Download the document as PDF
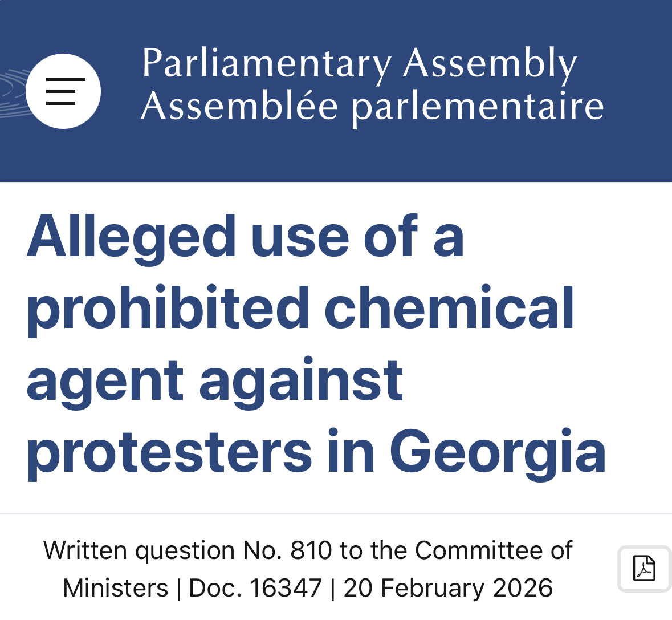 (644, 568)
